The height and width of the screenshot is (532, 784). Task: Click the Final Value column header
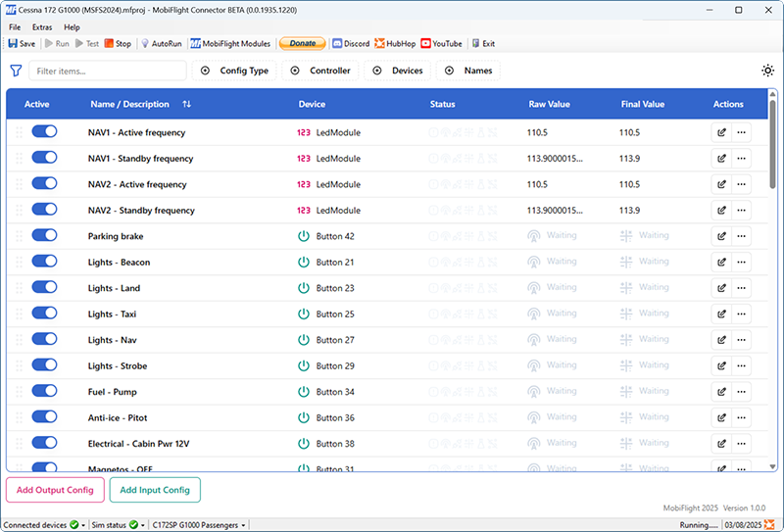[643, 104]
